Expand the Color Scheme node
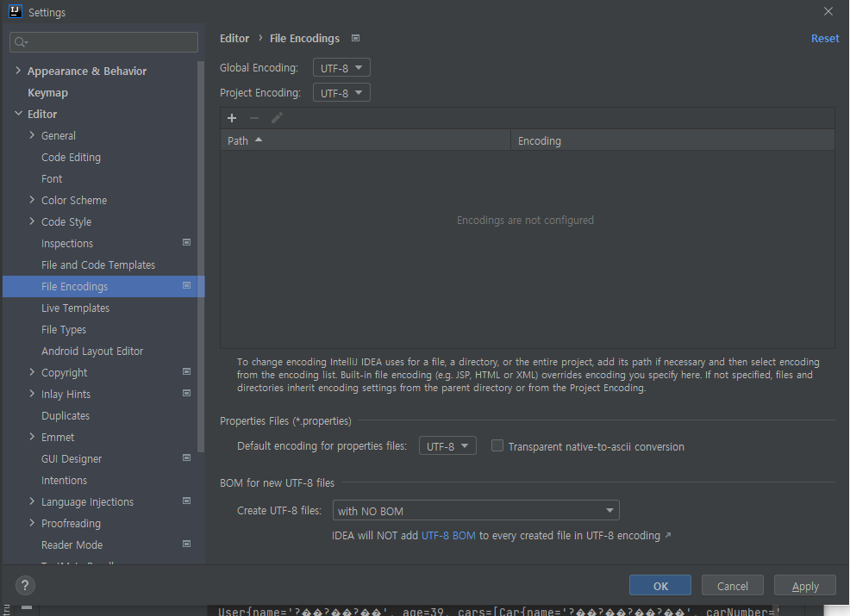Image resolution: width=850 pixels, height=616 pixels. (x=31, y=200)
